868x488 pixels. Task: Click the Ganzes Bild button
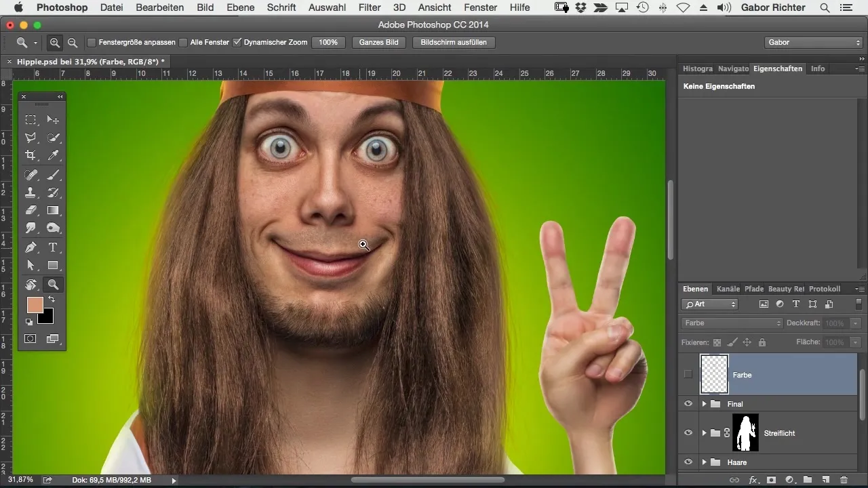[378, 42]
